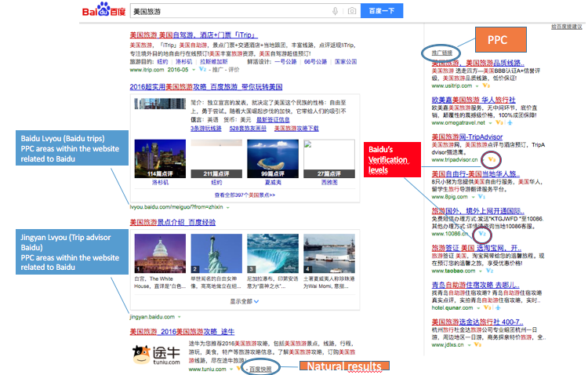588x375 pixels.
Task: Click the 纽约 photo with 211篇点评
Action: point(216,158)
